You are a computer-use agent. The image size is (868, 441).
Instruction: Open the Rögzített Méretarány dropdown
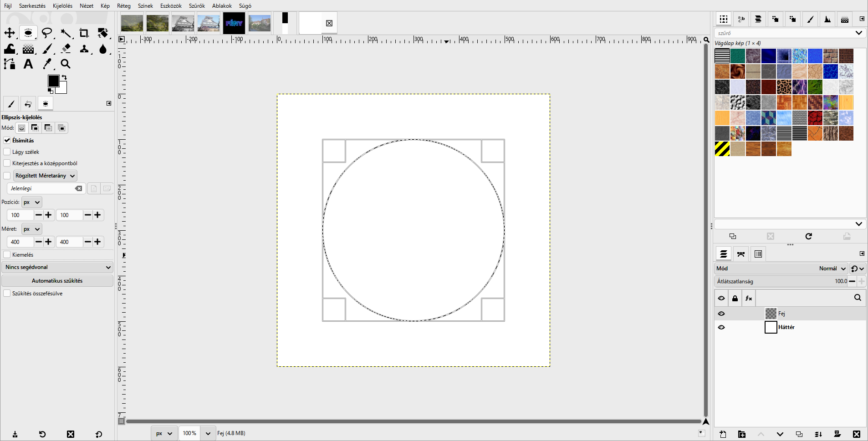(45, 176)
